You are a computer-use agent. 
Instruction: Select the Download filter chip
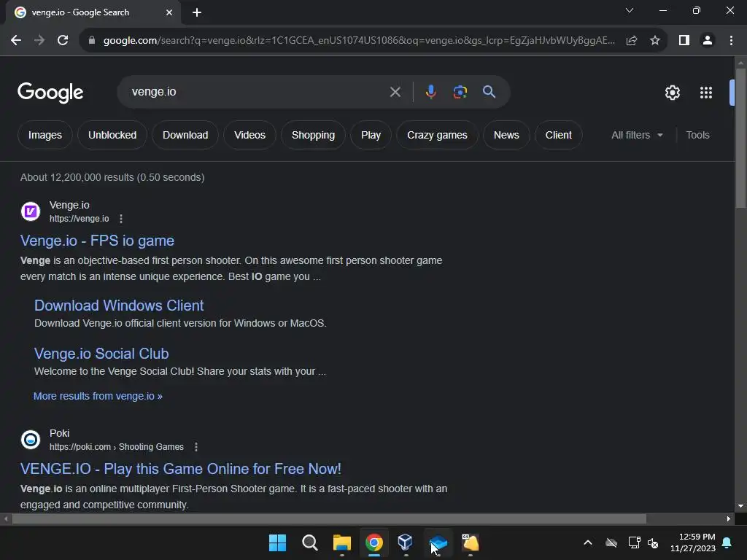point(185,135)
